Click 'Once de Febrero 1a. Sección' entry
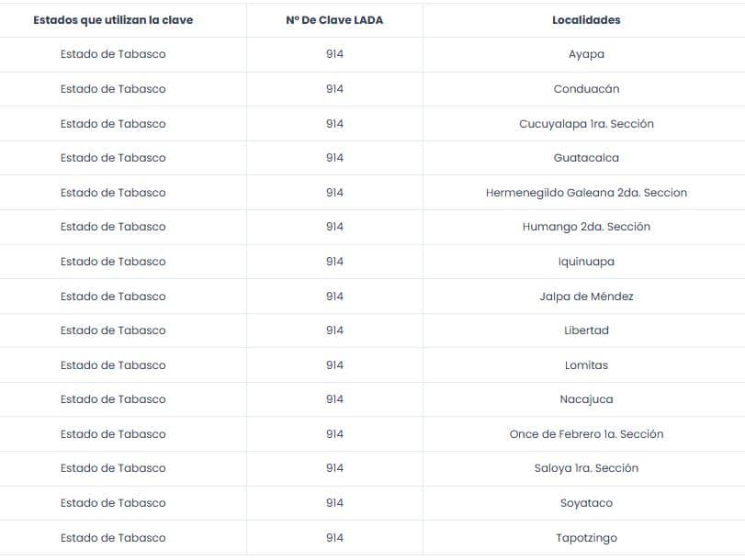 pyautogui.click(x=586, y=433)
